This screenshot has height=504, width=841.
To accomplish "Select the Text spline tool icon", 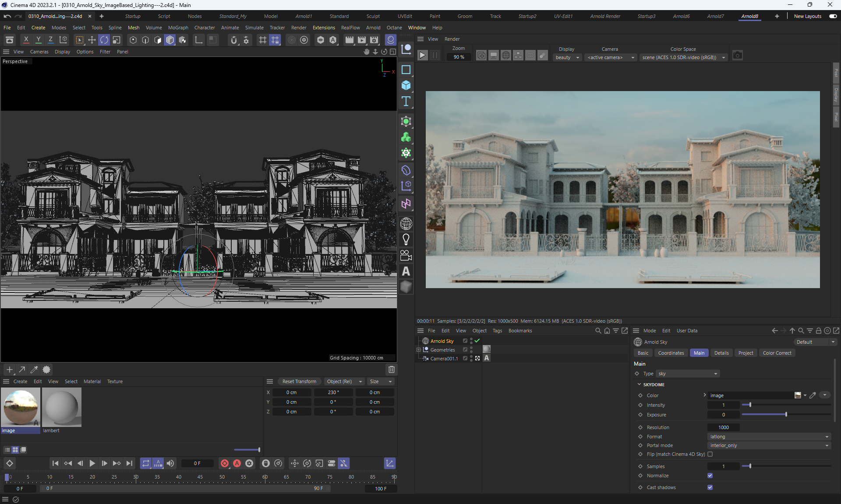I will point(406,102).
